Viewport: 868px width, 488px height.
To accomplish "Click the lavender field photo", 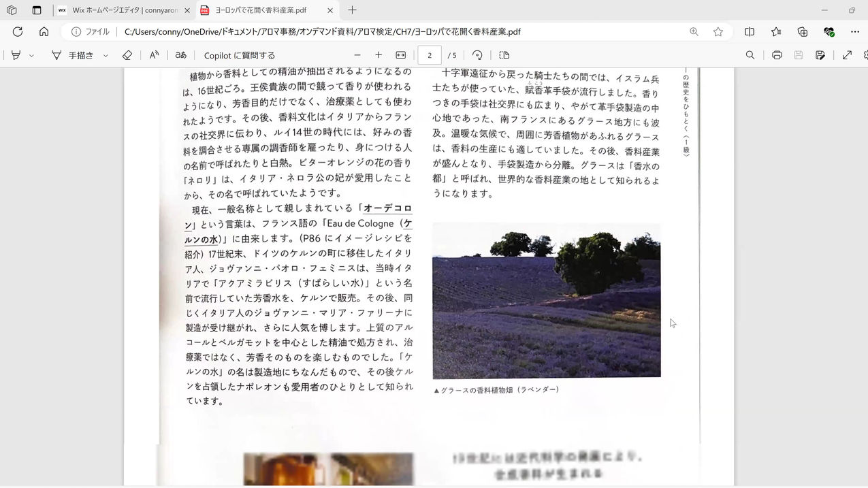I will (546, 300).
